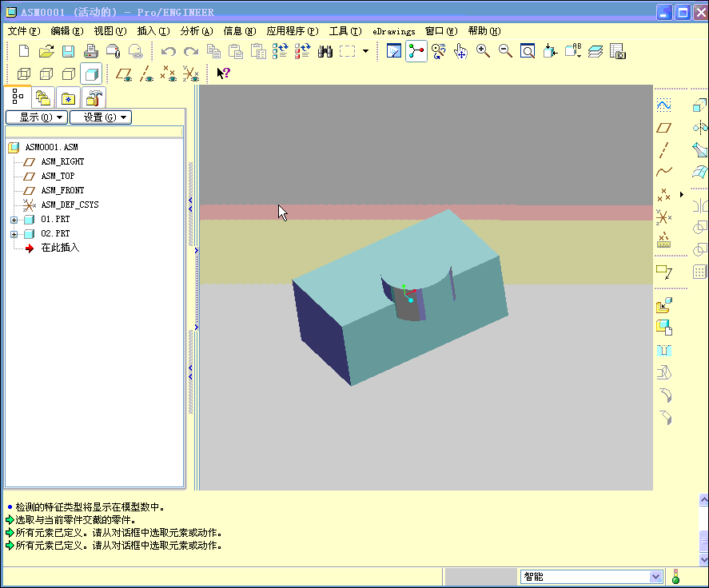Create a component in assembly mode
The width and height of the screenshot is (709, 588).
663,328
